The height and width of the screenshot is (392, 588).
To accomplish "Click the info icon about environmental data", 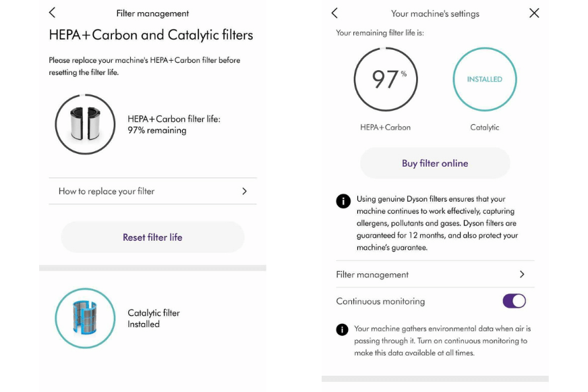I will point(343,329).
